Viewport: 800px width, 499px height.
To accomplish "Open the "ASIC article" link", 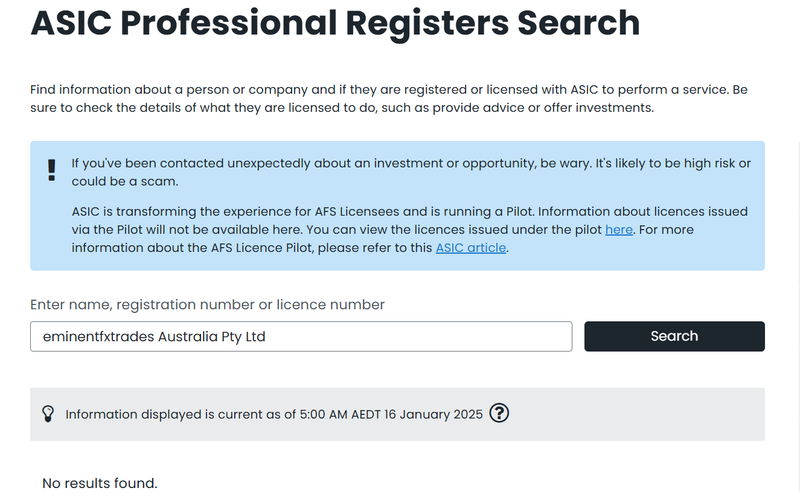I will click(470, 247).
